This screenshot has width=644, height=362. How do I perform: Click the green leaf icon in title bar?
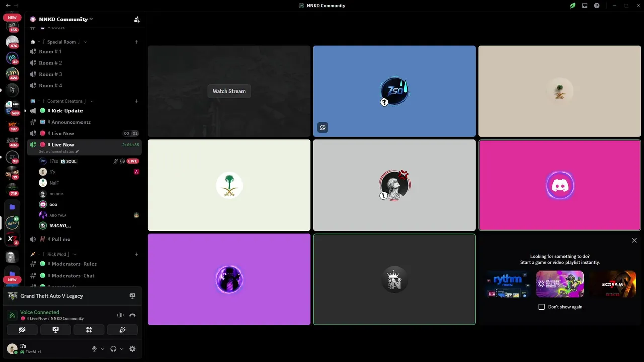tap(573, 6)
